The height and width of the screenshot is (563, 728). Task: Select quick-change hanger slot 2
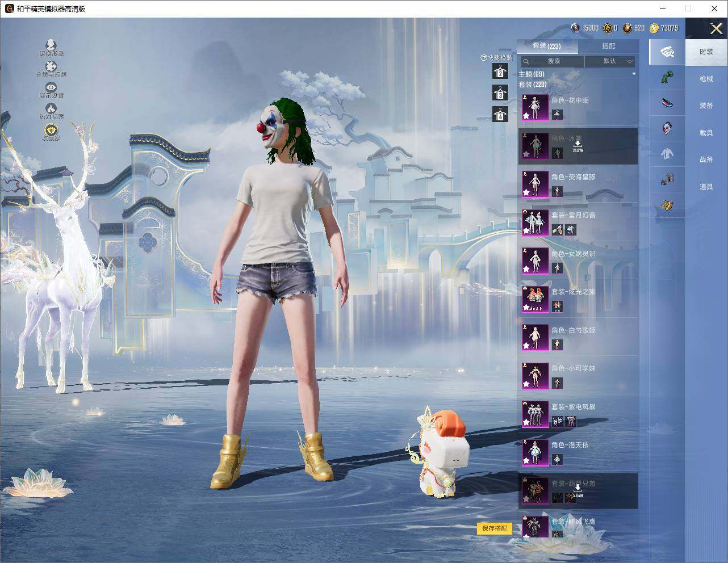click(x=500, y=72)
